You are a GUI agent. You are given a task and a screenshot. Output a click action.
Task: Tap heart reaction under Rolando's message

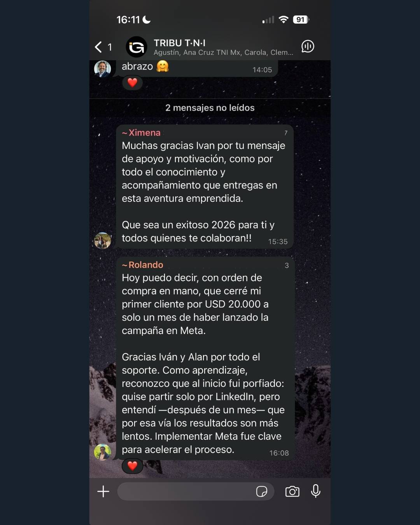(x=132, y=466)
